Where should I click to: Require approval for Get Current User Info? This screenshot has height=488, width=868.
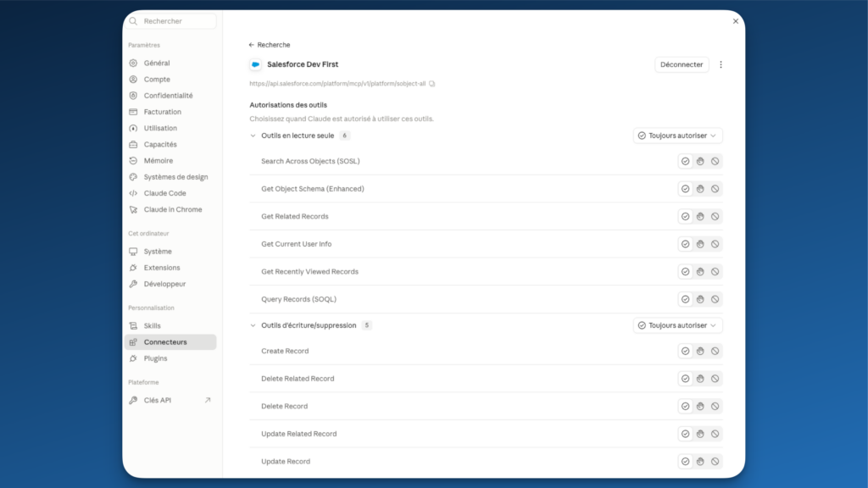[x=700, y=244]
